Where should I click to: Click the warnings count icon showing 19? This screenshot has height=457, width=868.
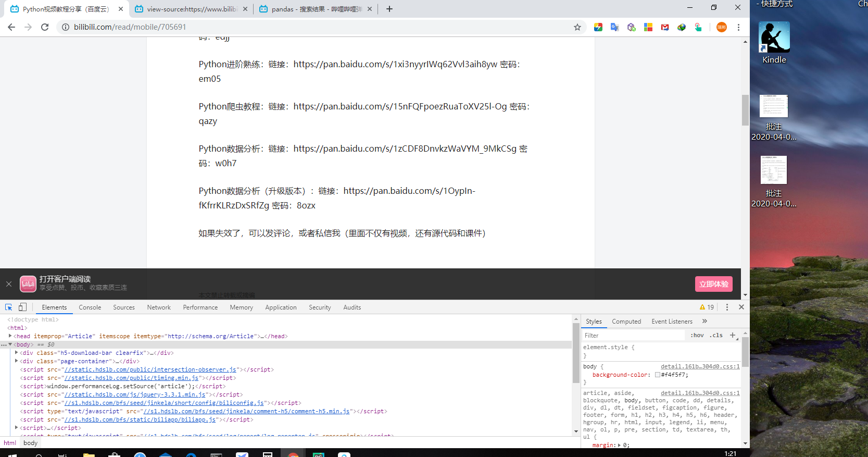click(x=707, y=307)
